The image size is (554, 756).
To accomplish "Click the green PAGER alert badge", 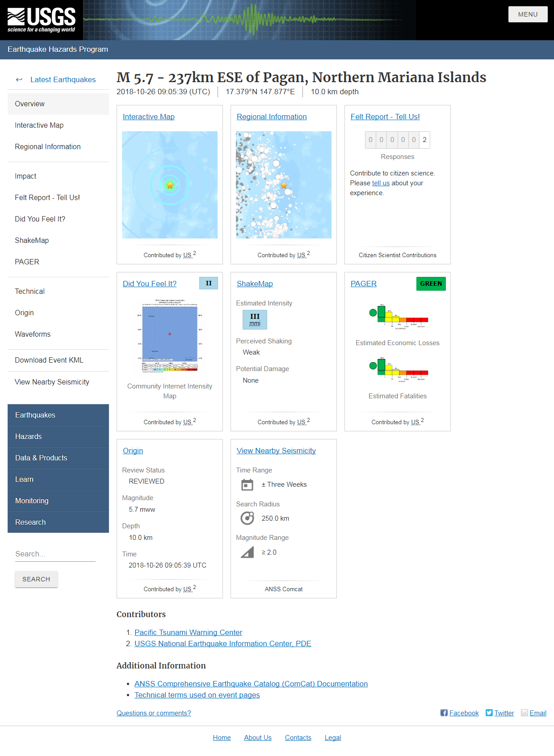I will pyautogui.click(x=431, y=284).
